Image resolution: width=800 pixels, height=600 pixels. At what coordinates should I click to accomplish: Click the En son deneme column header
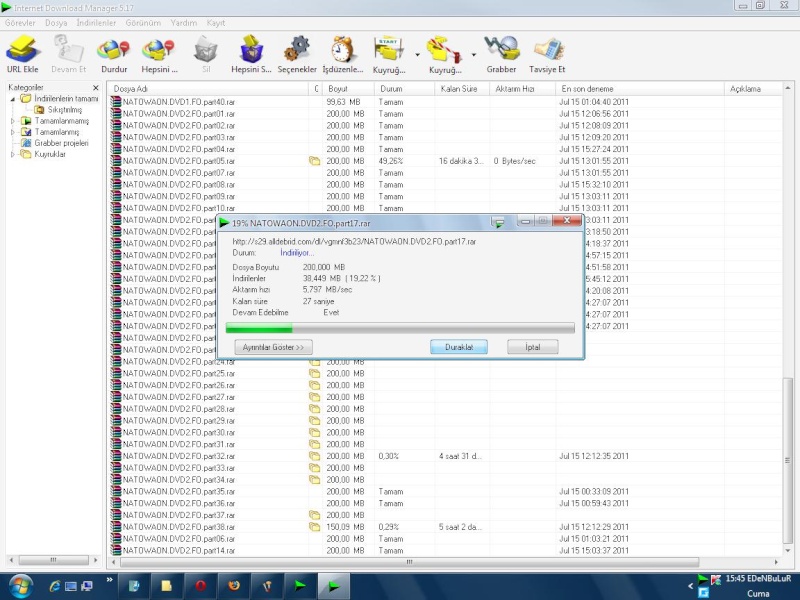[640, 89]
